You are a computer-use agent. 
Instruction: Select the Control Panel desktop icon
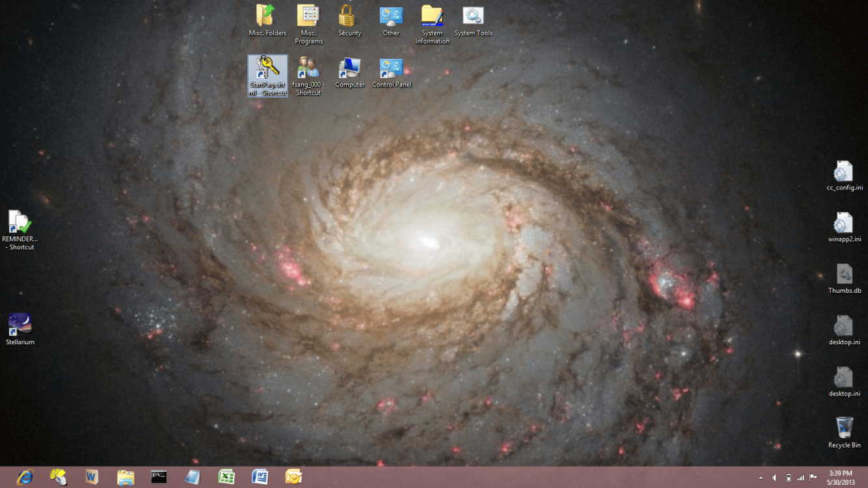coord(391,68)
